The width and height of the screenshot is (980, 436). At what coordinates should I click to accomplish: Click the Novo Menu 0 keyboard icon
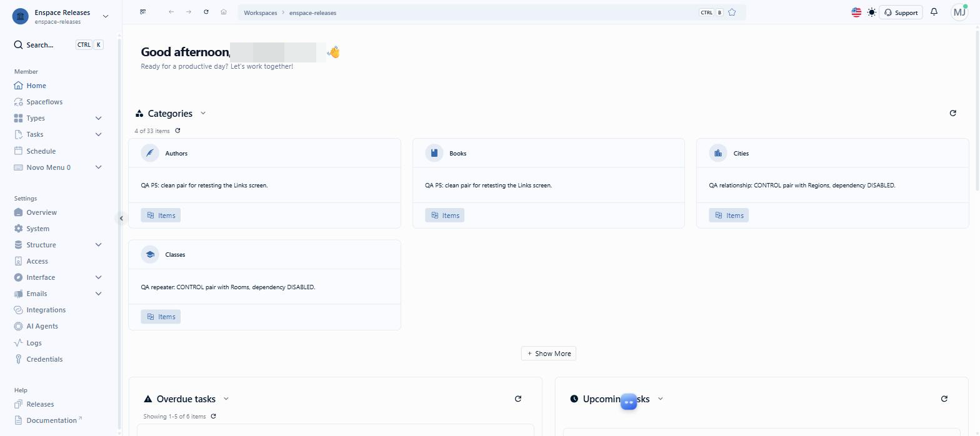[19, 167]
